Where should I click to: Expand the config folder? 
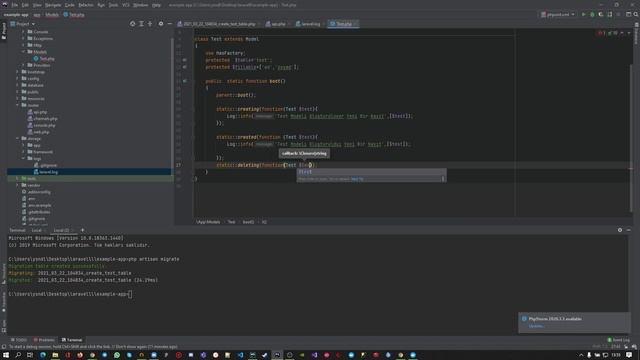tap(17, 78)
